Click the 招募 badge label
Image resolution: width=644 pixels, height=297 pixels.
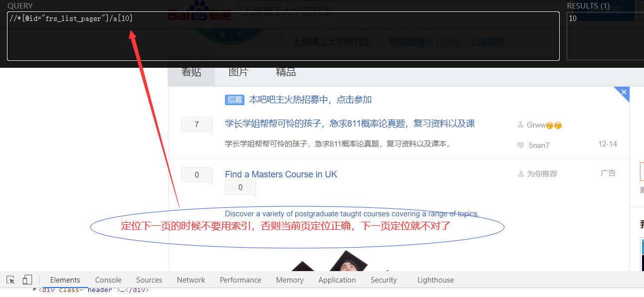(x=235, y=100)
